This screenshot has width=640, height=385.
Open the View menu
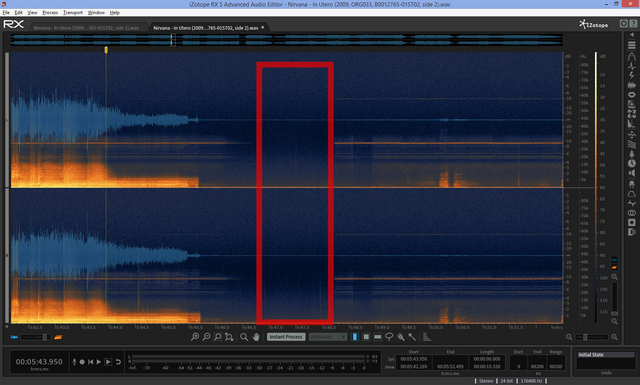[32, 13]
